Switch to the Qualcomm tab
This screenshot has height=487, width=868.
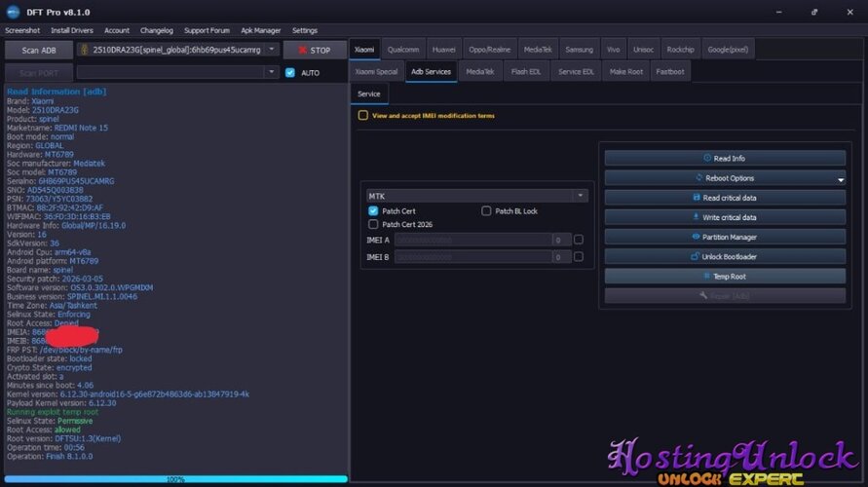tap(403, 50)
